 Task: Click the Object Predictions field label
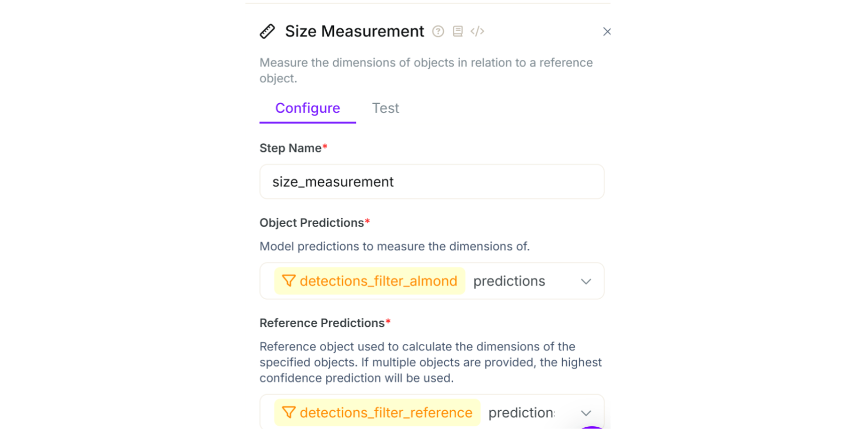[x=312, y=223]
